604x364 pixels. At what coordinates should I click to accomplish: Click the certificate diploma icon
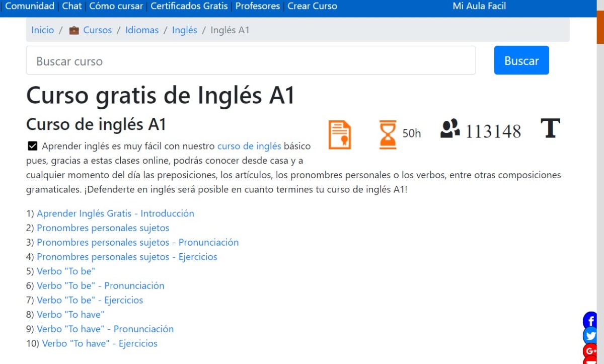339,133
